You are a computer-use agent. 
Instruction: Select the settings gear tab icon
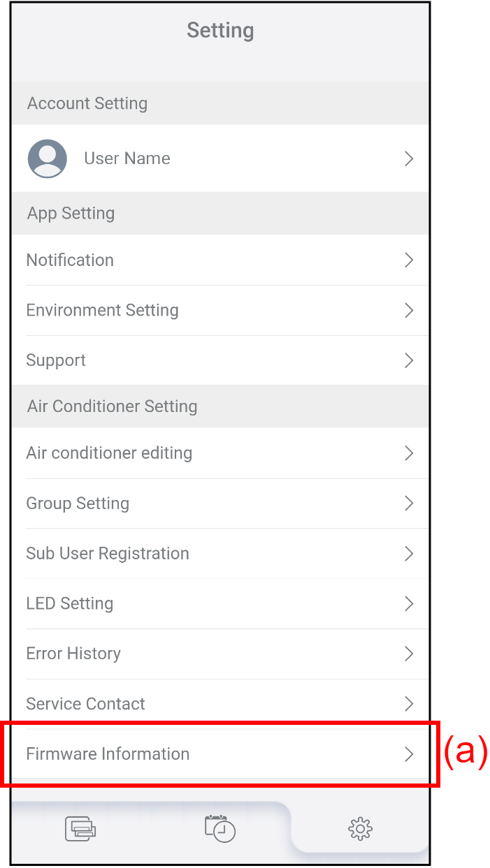click(360, 829)
